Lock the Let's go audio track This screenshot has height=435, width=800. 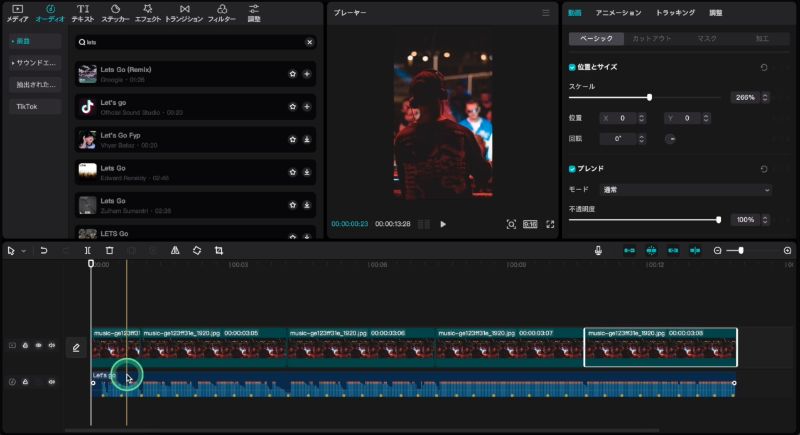pos(25,381)
